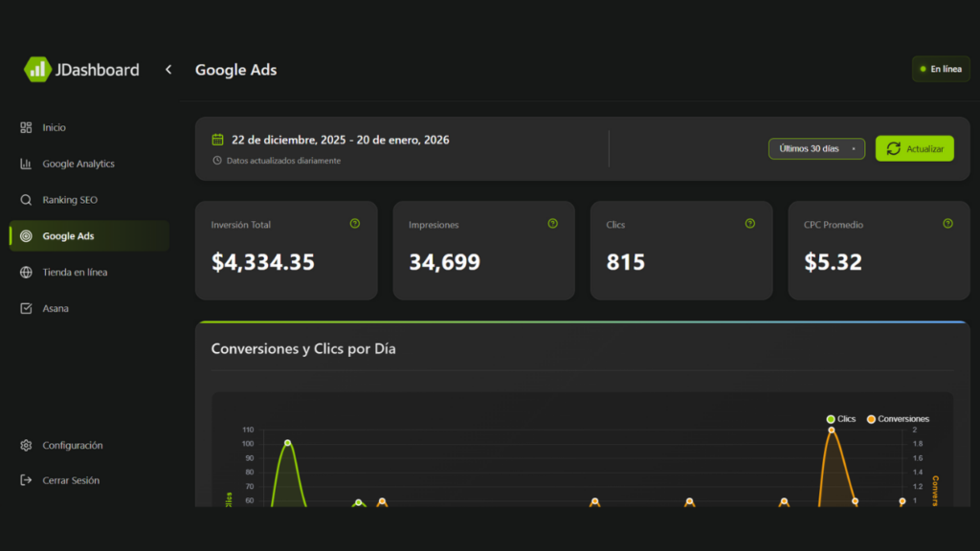
Task: Click the Configuración gear icon
Action: tap(26, 446)
